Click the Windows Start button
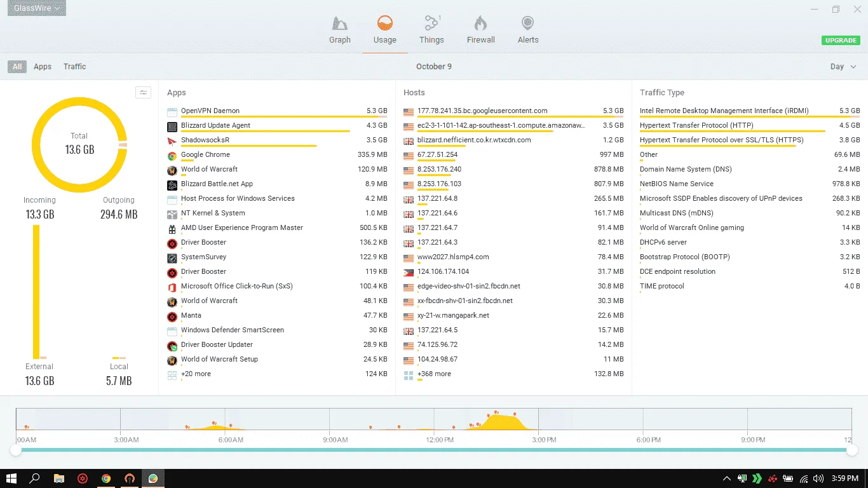 [x=11, y=478]
